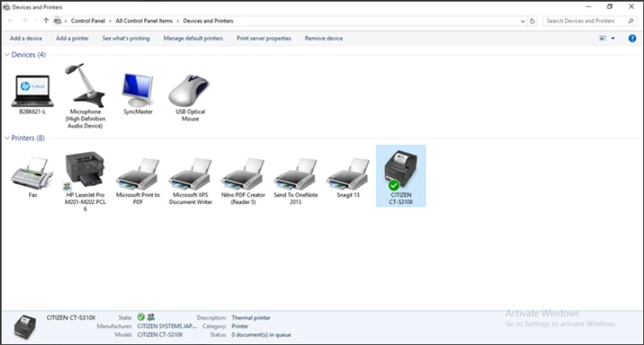Open Print server properties
Viewport: 644px width, 345px height.
tap(264, 38)
